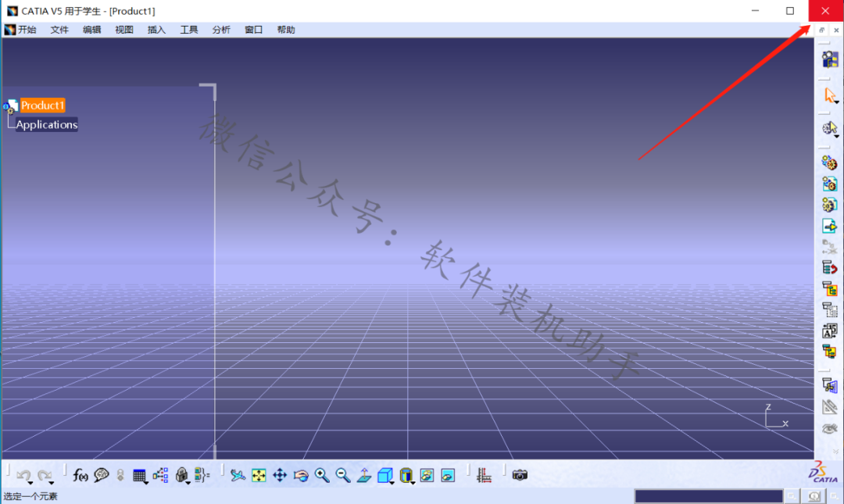Viewport: 844px width, 504px height.
Task: Open the 编辑 (Edit) menu
Action: click(x=91, y=30)
